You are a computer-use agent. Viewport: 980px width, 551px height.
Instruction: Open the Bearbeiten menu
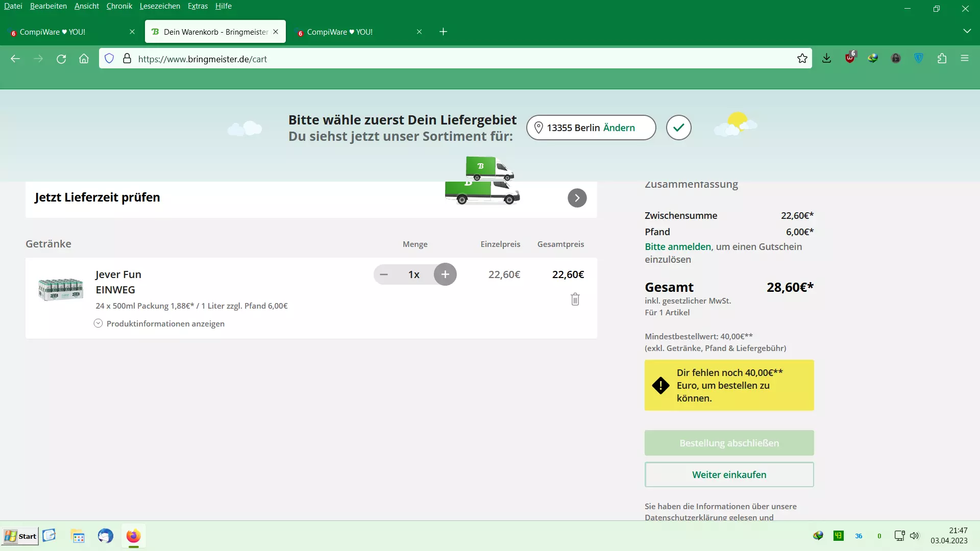click(48, 6)
